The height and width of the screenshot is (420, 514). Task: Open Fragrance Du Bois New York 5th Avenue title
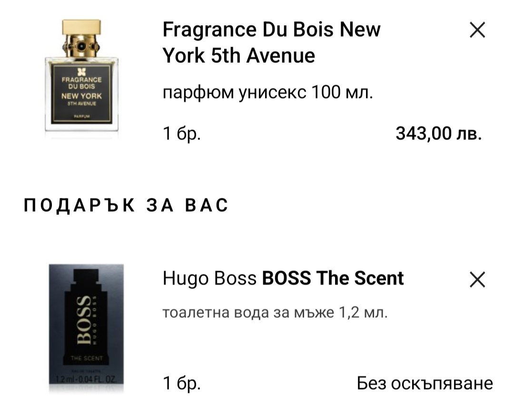271,42
